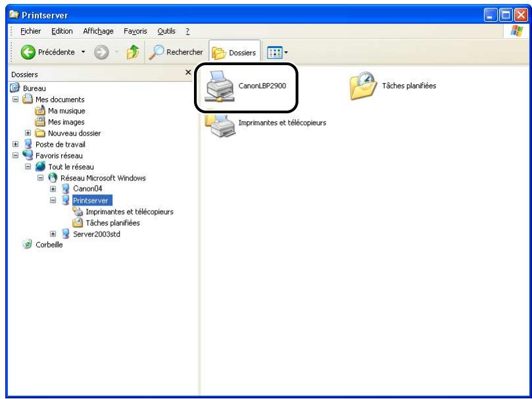
Task: Select Favoris réseau network icon
Action: pos(28,155)
